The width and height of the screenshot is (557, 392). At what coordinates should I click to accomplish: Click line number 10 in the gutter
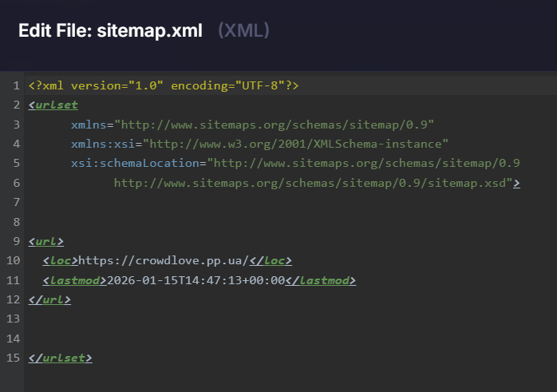click(x=13, y=260)
